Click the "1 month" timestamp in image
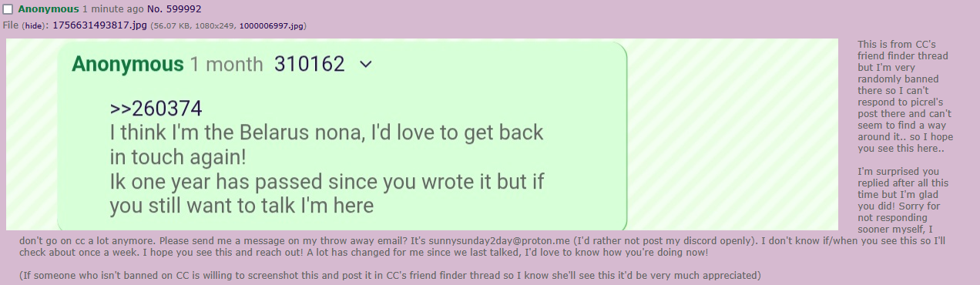Viewport: 980px width, 285px height. pyautogui.click(x=227, y=64)
